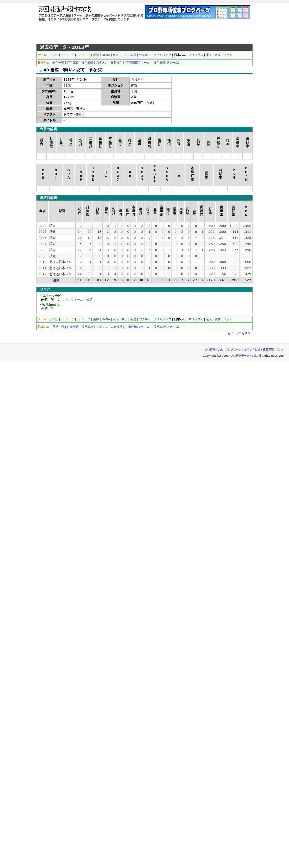The height and width of the screenshot is (868, 289).
Task: Open the footer ブログパーツ link
Action: tap(233, 350)
